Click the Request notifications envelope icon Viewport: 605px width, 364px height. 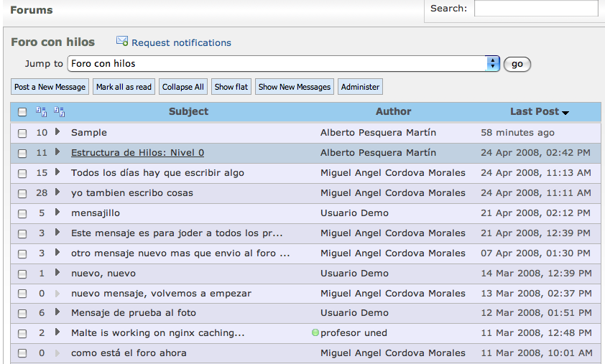click(x=122, y=42)
